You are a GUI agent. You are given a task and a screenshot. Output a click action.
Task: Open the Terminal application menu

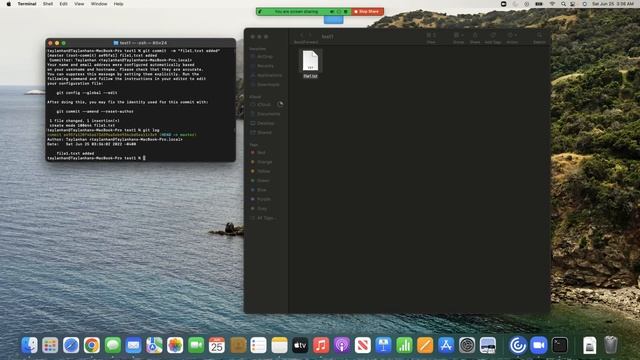27,4
